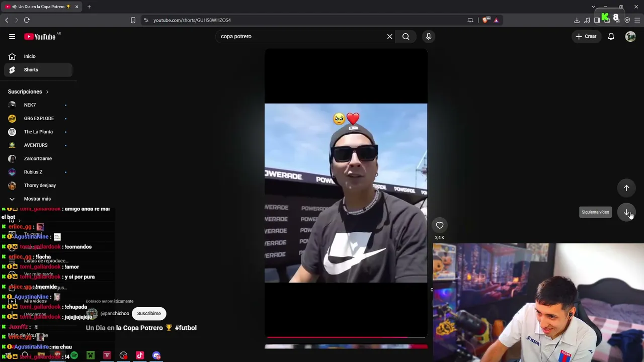Viewport: 644px width, 362px height.
Task: Open the account avatar menu
Action: click(x=630, y=36)
